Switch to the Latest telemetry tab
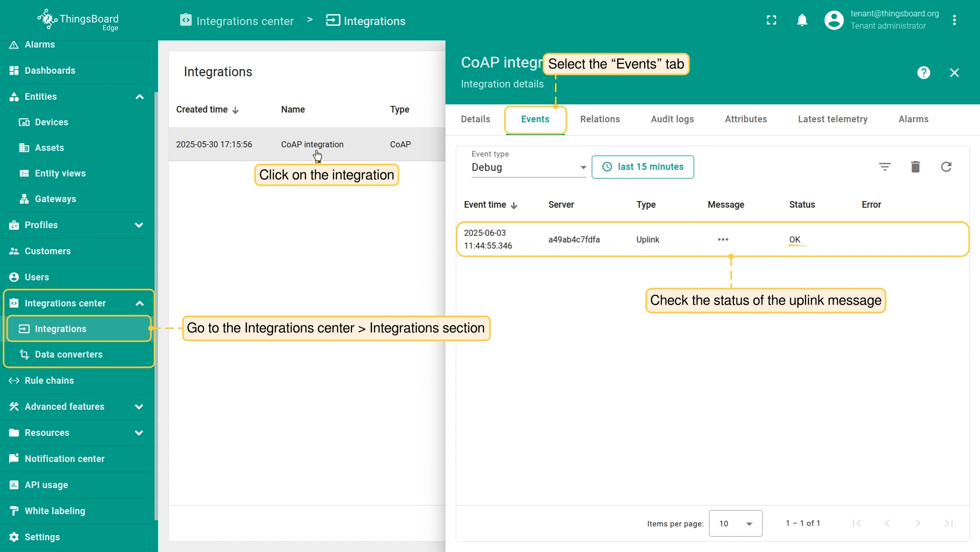The height and width of the screenshot is (552, 980). [832, 119]
